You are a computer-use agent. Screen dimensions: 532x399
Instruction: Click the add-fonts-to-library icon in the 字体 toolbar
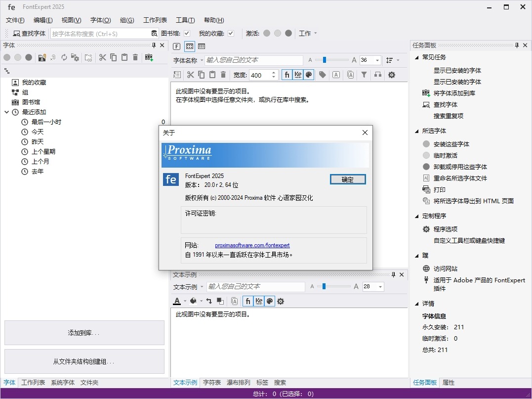tap(149, 57)
